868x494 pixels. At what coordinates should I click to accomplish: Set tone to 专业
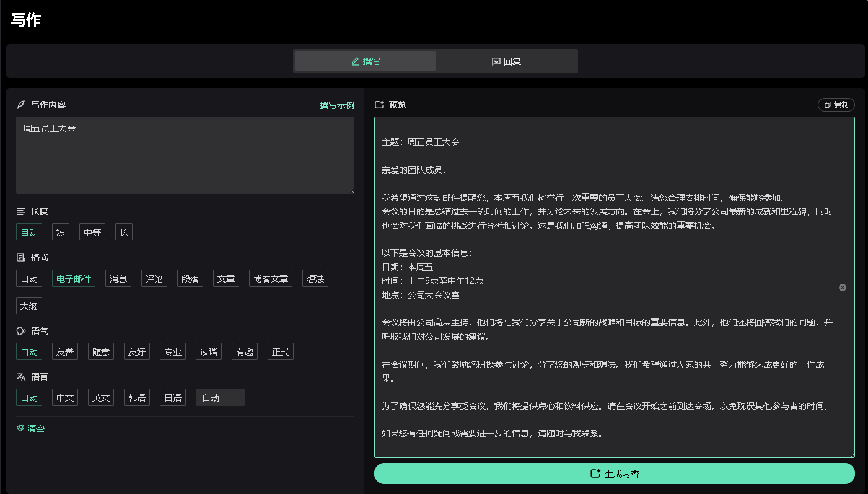[x=173, y=352]
